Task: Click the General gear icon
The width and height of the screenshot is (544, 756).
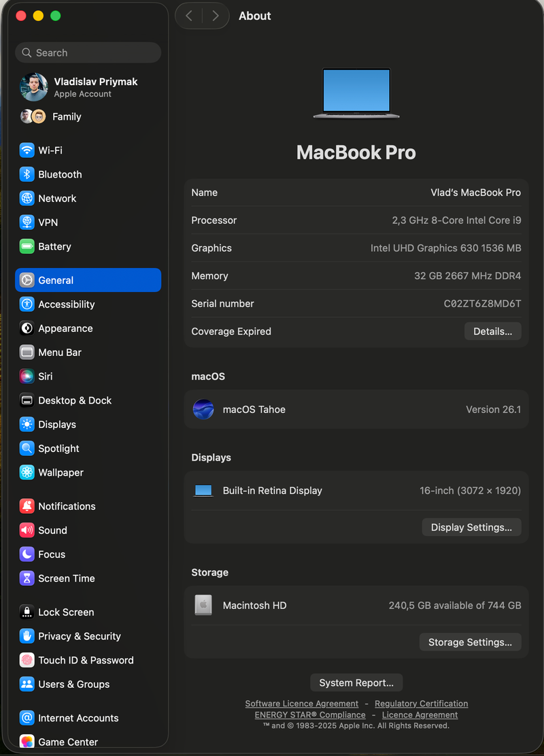Action: coord(27,280)
